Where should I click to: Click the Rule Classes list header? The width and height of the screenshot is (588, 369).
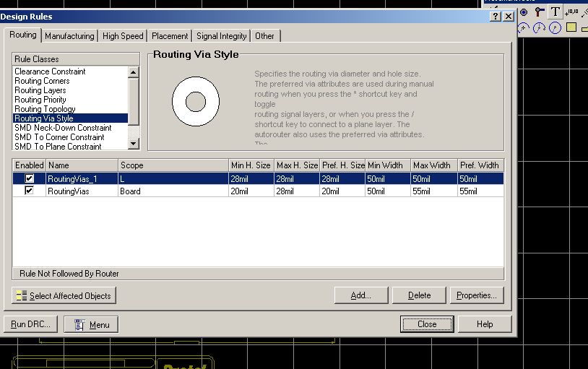click(76, 59)
